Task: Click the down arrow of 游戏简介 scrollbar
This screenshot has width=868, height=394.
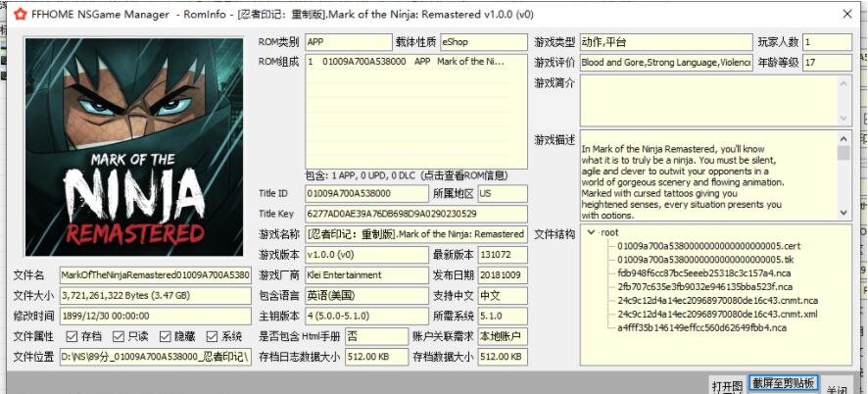Action: click(844, 118)
